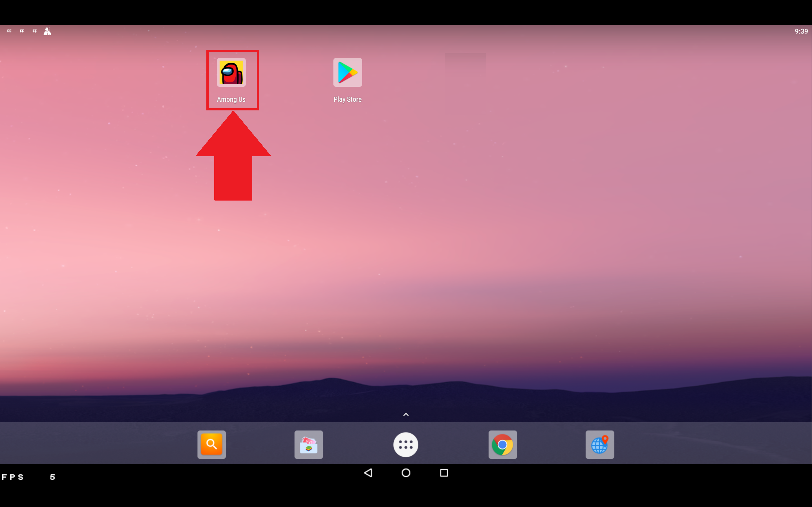This screenshot has width=812, height=507.
Task: Tap the recents overview button
Action: click(x=444, y=473)
